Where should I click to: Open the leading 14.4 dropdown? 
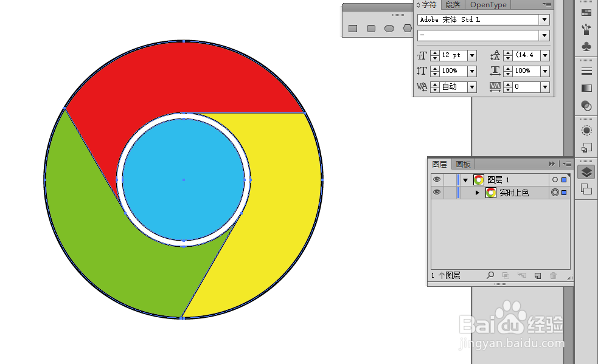(x=545, y=56)
